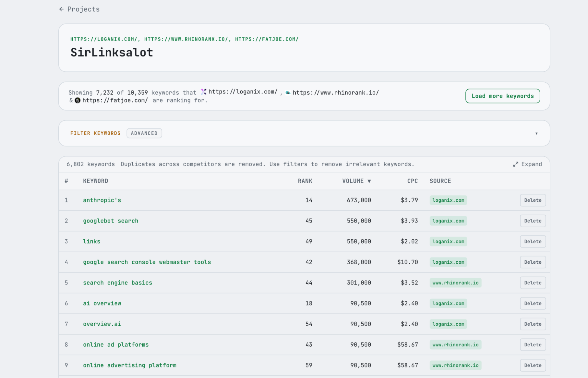Click loganix.com tag for "overview.ai" row

tap(448, 324)
